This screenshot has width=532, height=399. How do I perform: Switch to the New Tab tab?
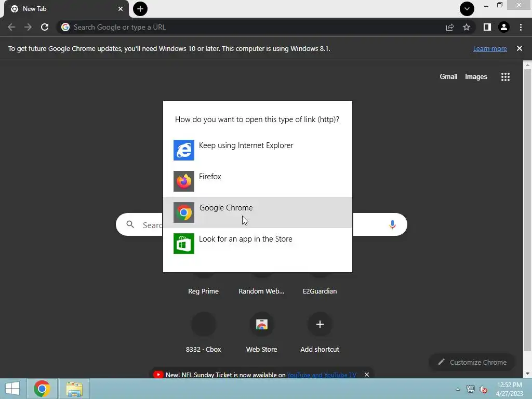pyautogui.click(x=66, y=9)
